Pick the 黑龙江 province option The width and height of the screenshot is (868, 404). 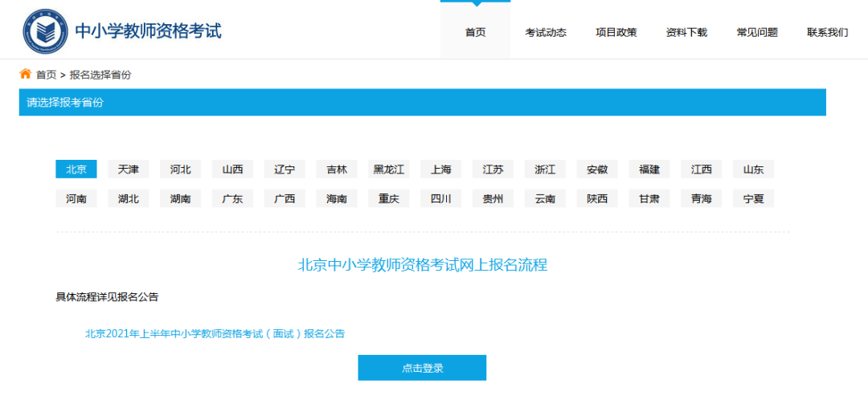(x=389, y=169)
